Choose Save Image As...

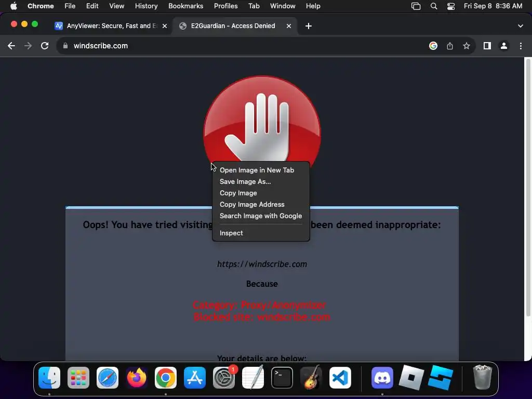[x=245, y=181]
